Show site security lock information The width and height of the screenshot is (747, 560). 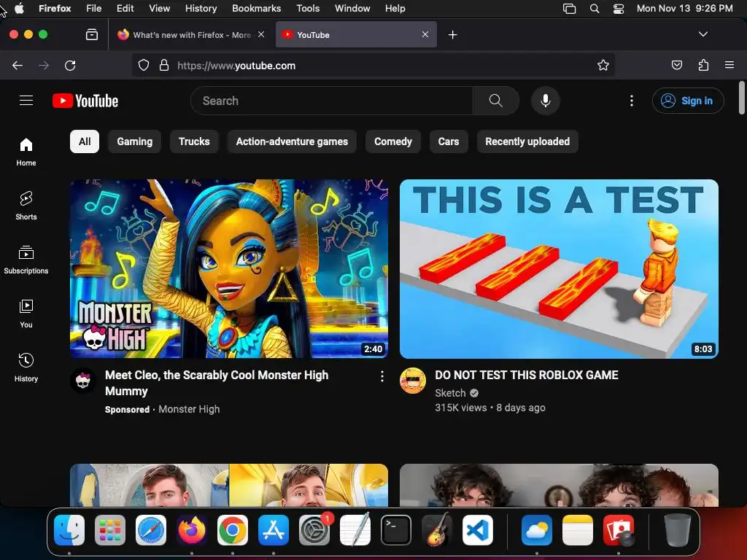pos(164,65)
